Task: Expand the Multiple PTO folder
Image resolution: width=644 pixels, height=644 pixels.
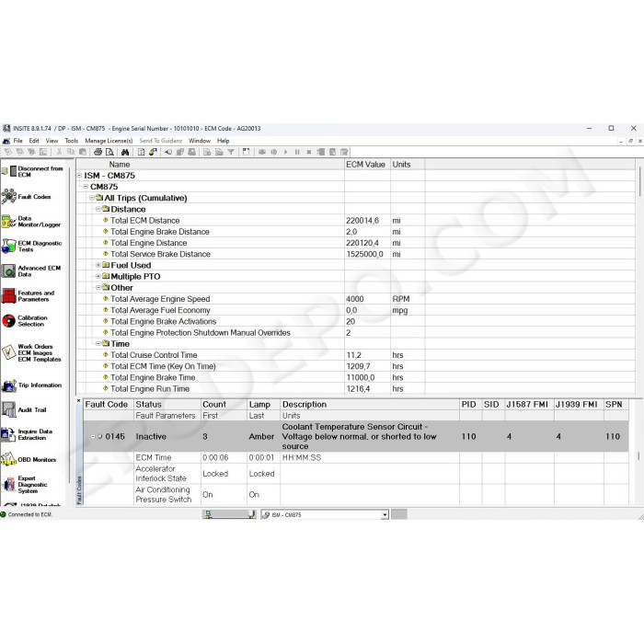Action: pyautogui.click(x=98, y=276)
